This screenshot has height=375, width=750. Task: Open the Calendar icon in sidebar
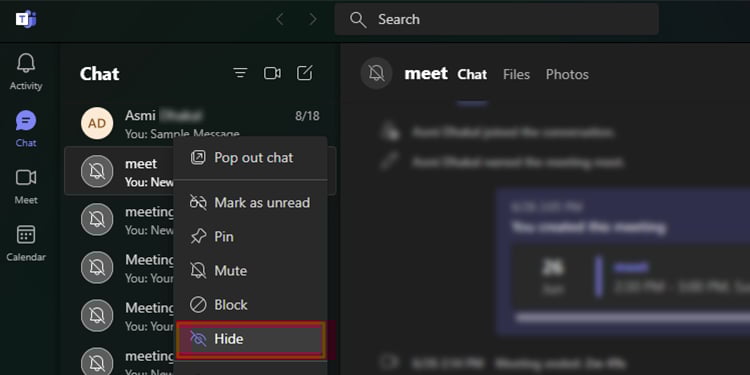26,243
